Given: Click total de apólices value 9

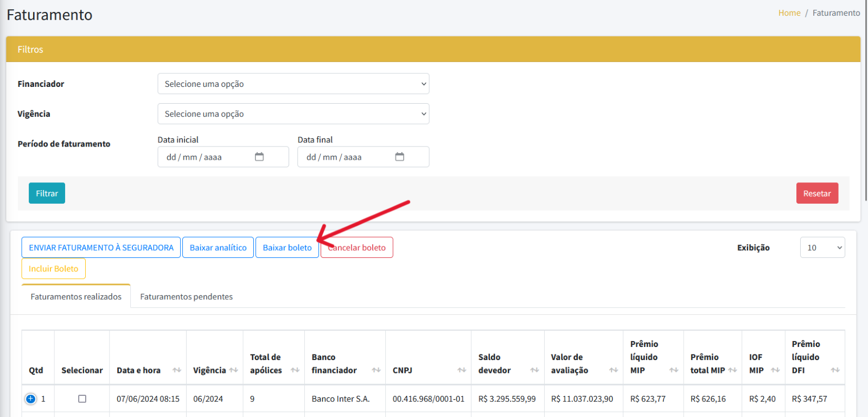Looking at the screenshot, I should coord(252,399).
